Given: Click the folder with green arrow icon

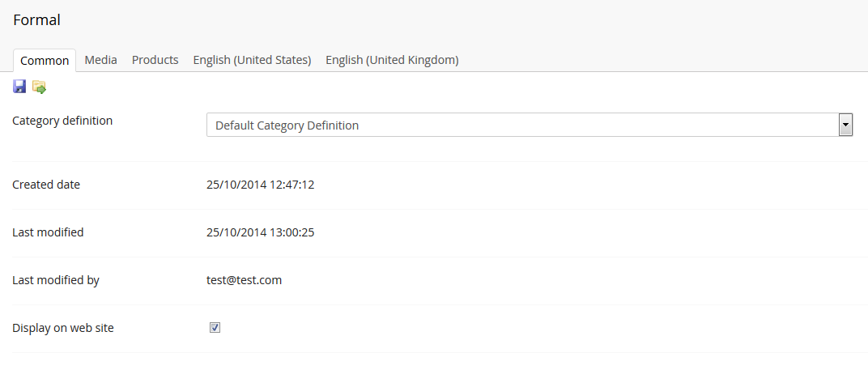Looking at the screenshot, I should (39, 87).
